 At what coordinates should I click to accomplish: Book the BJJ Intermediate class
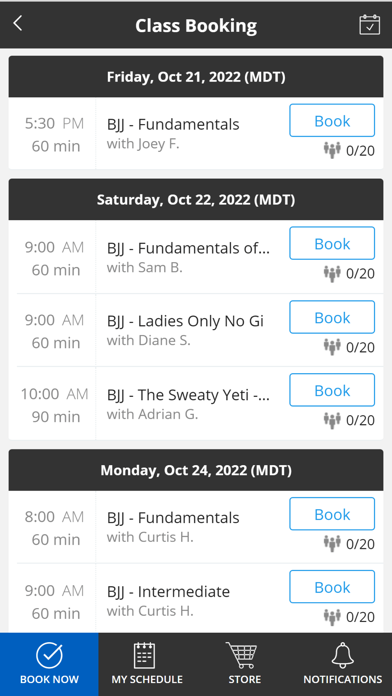(332, 587)
